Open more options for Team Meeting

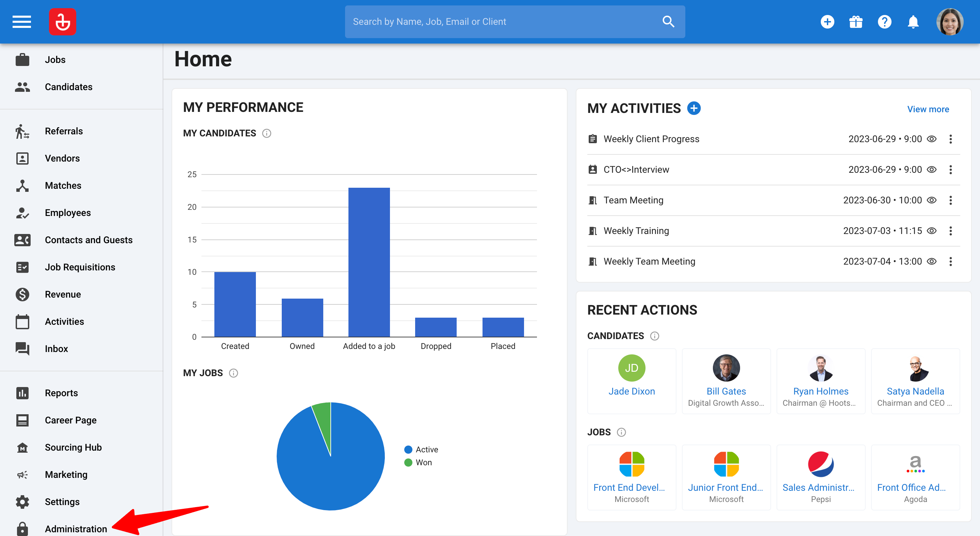tap(950, 200)
